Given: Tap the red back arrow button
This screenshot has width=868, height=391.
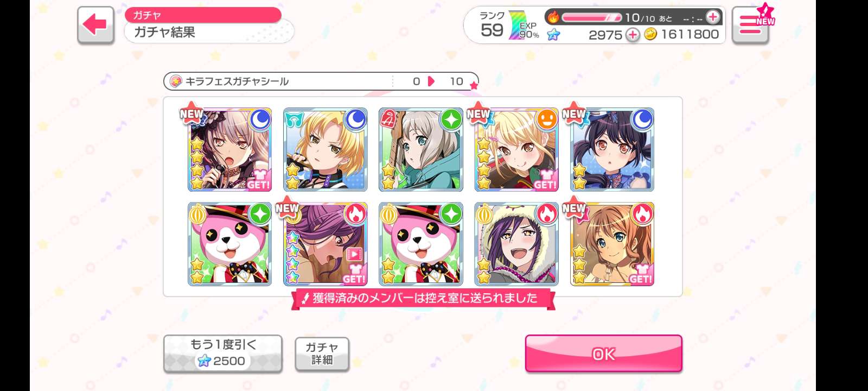Looking at the screenshot, I should [x=95, y=25].
